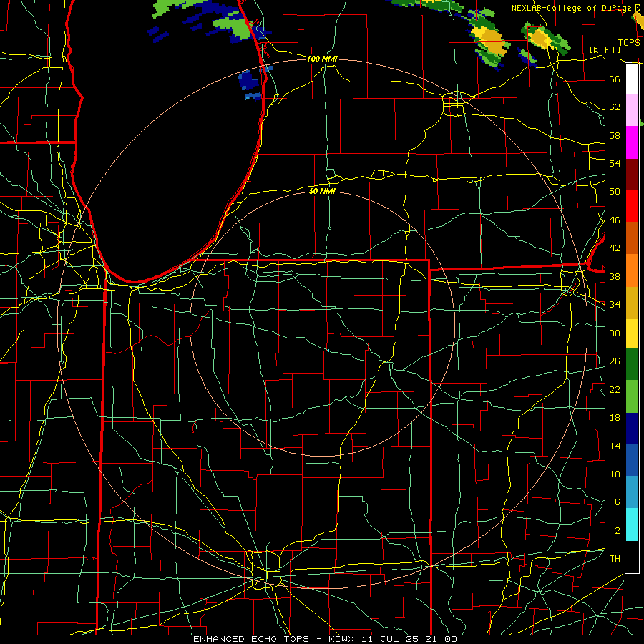Pick the gold legend swatch

click(632, 303)
